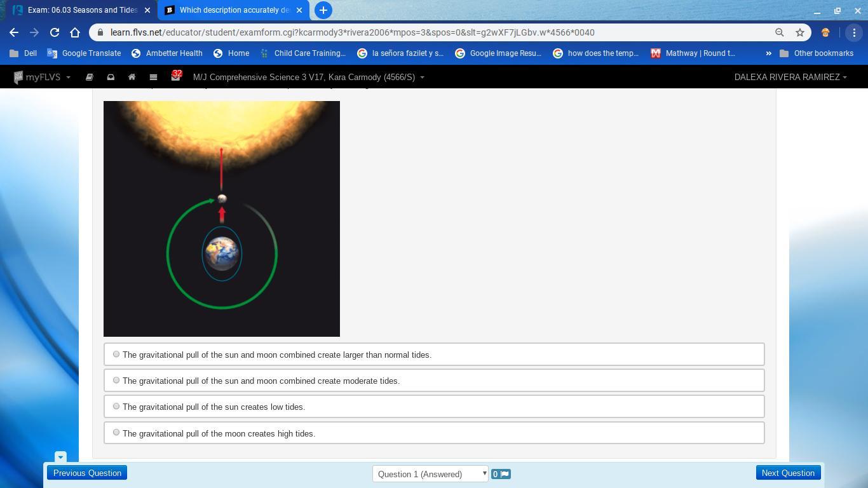The image size is (868, 488).
Task: Open the Question 1 (Answered) selector
Action: 430,474
